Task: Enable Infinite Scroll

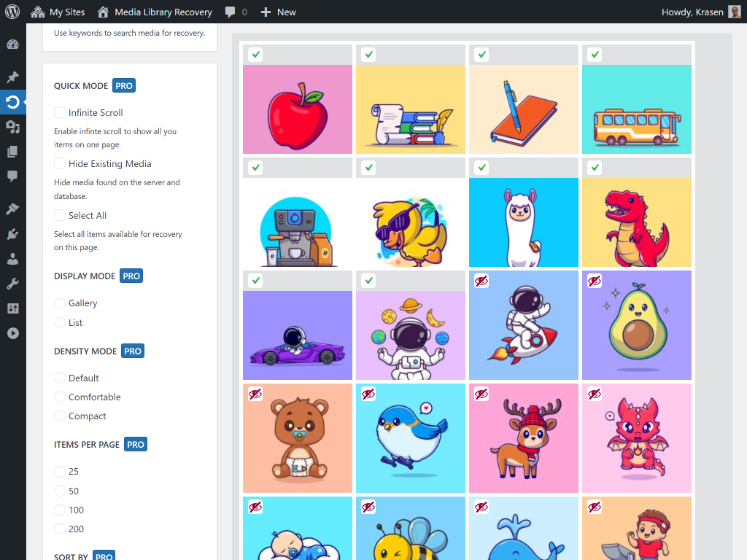Action: click(x=59, y=112)
